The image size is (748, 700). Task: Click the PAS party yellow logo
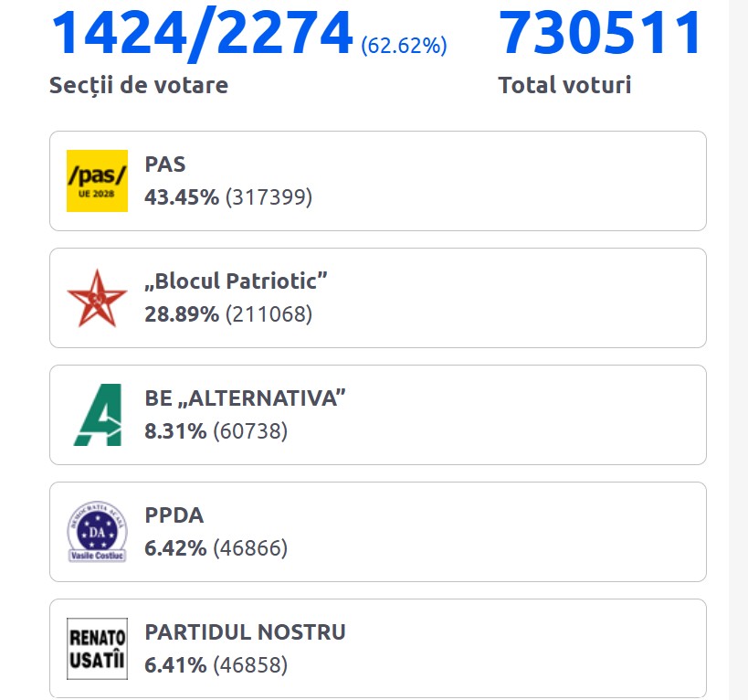97,181
